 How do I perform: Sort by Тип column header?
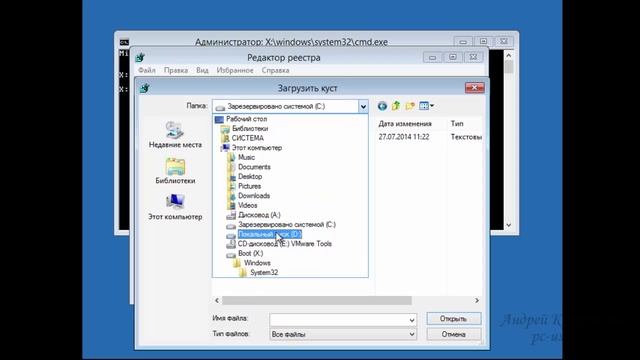[457, 124]
